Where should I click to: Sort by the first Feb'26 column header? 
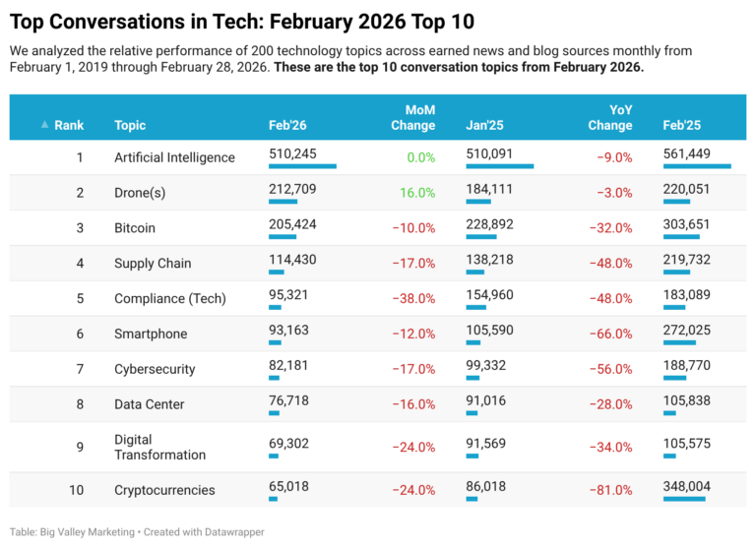point(285,125)
